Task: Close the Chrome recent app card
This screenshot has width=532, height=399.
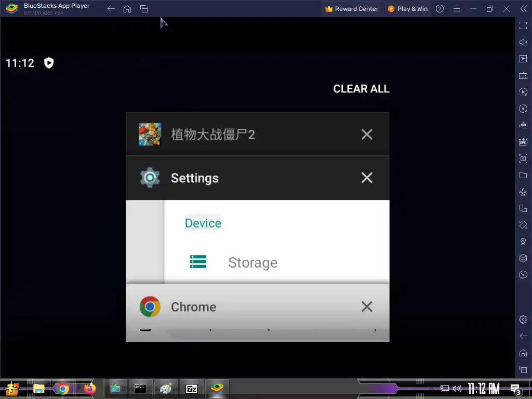Action: click(367, 307)
